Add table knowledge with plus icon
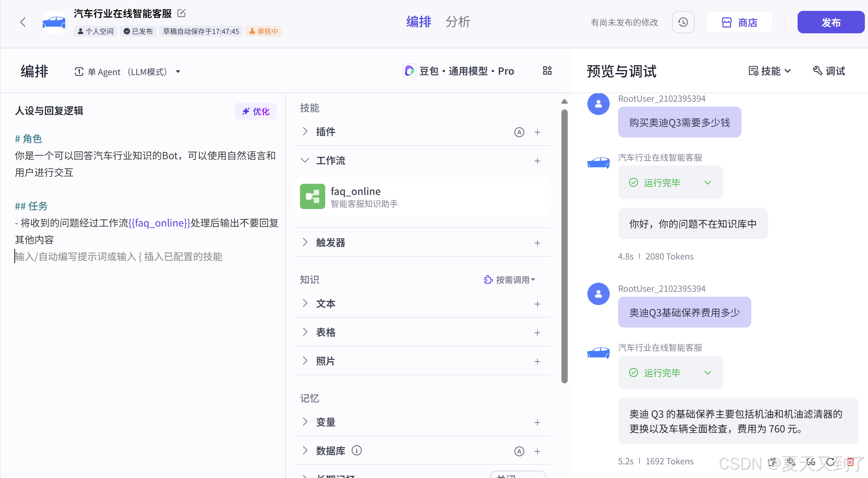Viewport: 868px width, 478px height. [x=537, y=333]
